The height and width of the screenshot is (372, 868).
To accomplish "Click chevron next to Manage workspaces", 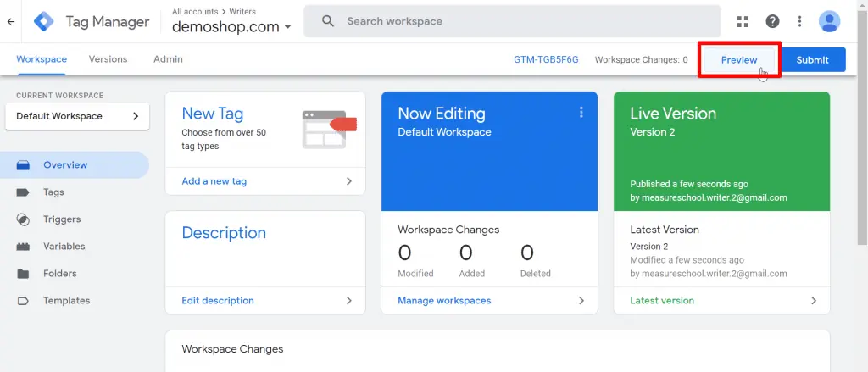I will [581, 301].
